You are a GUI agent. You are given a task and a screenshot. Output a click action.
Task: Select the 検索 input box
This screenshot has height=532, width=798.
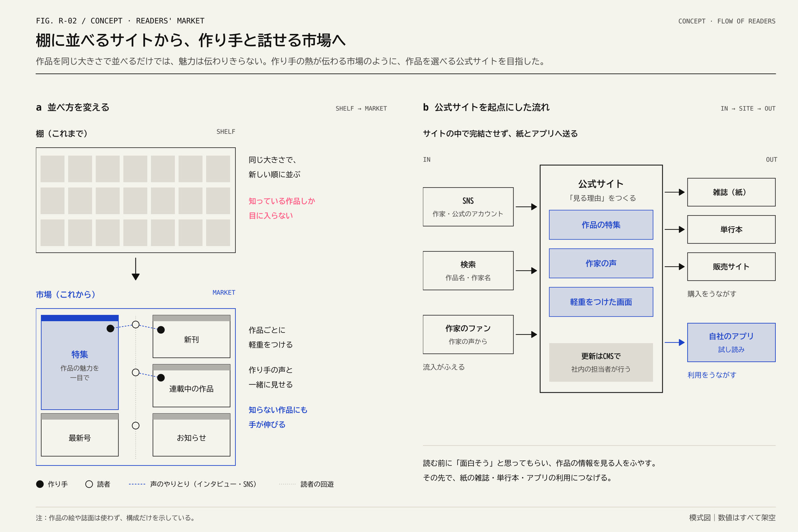[468, 271]
